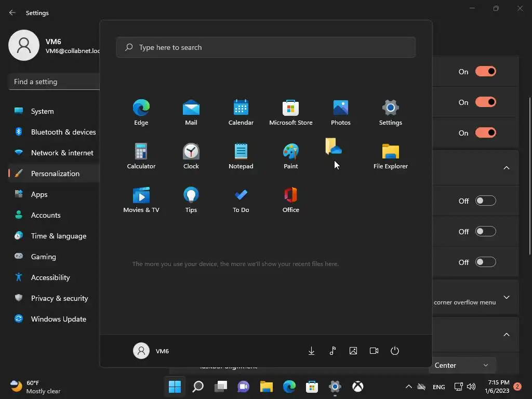The width and height of the screenshot is (532, 399).
Task: Open the Paint app
Action: pos(291,156)
